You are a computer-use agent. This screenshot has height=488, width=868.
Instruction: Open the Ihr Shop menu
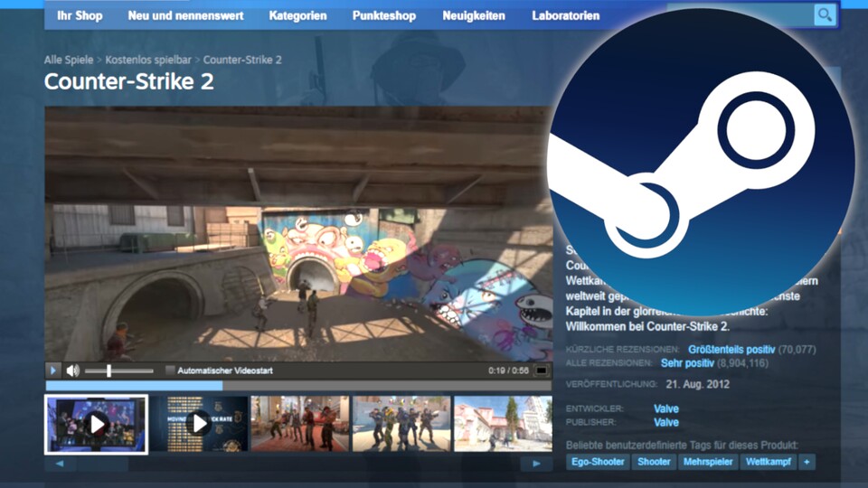(x=80, y=16)
